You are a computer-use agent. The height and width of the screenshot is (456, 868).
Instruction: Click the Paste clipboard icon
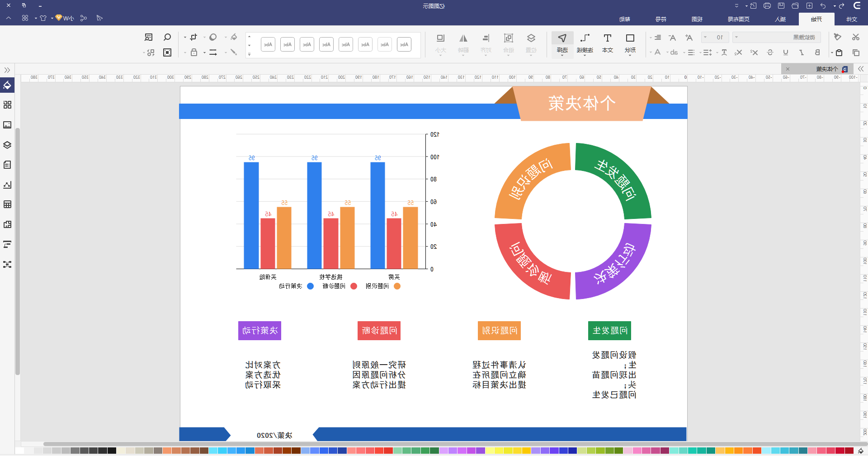tap(839, 52)
